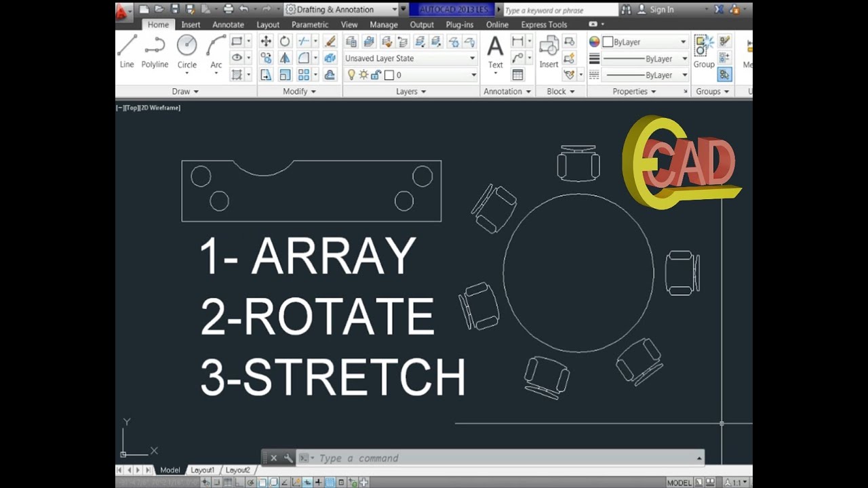The height and width of the screenshot is (488, 868).
Task: Click the Object Color wheel icon
Action: 595,42
